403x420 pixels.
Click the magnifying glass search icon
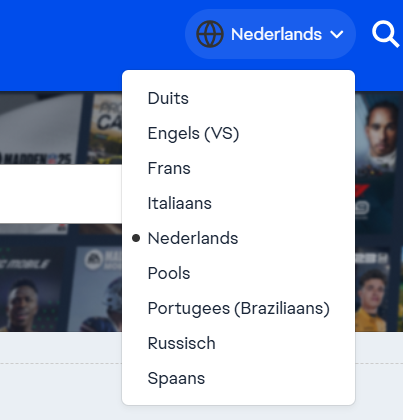click(386, 34)
